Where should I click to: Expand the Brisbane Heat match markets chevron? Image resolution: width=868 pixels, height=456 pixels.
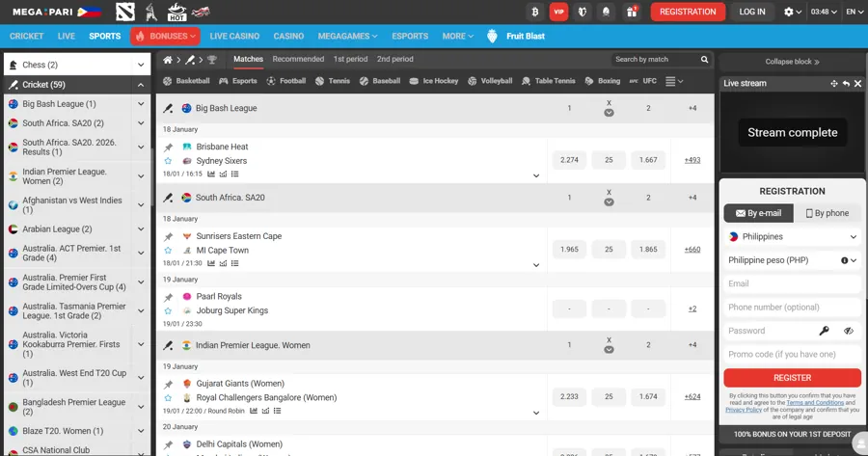536,175
